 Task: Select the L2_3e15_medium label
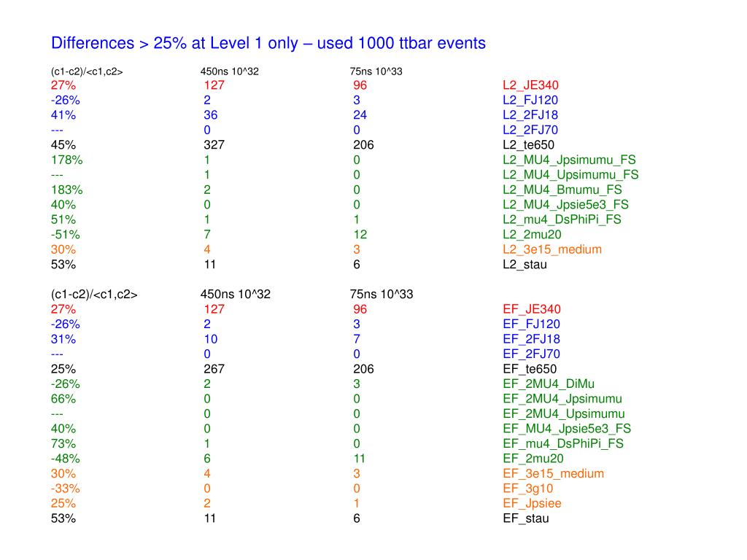552,249
